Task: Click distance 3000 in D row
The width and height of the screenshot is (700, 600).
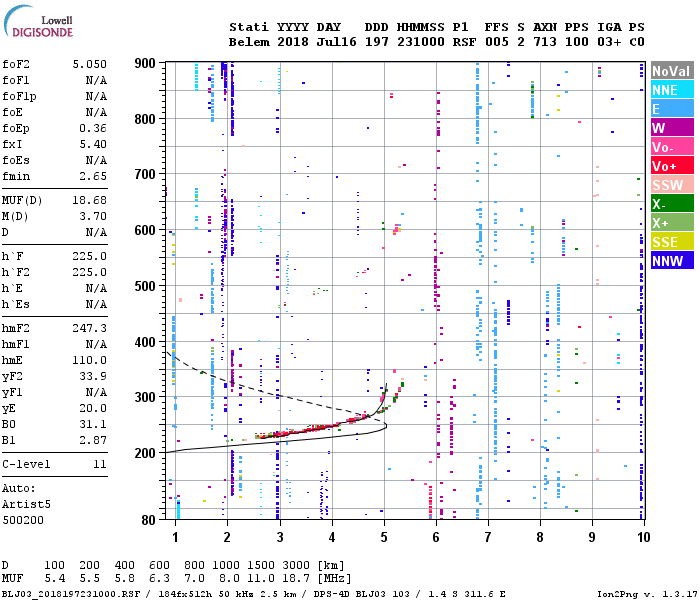Action: pyautogui.click(x=296, y=566)
